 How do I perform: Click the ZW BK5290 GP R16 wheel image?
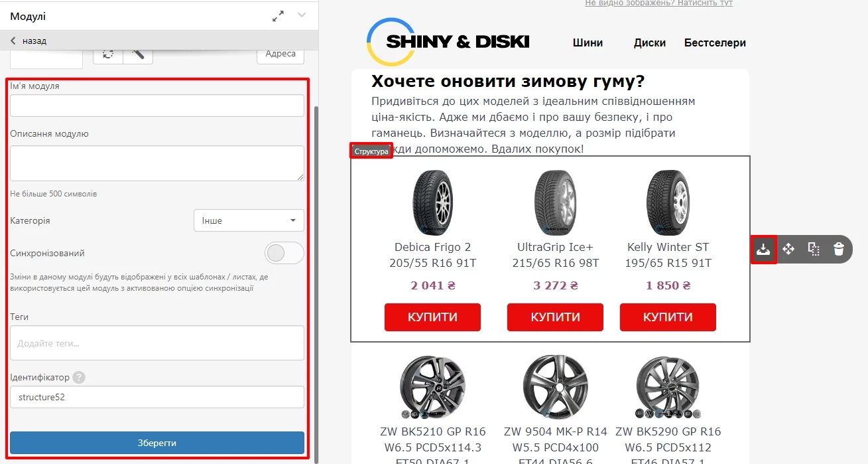(x=668, y=387)
